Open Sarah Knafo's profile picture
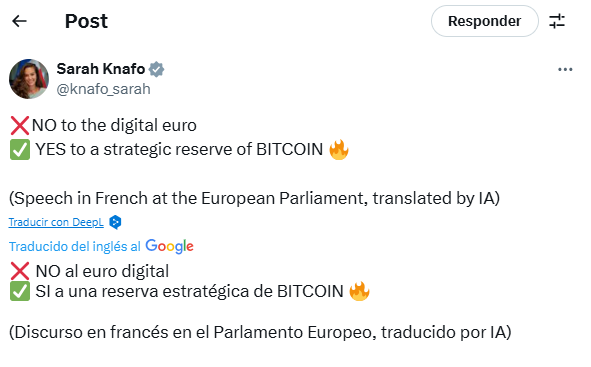This screenshot has width=591, height=367. 29,79
